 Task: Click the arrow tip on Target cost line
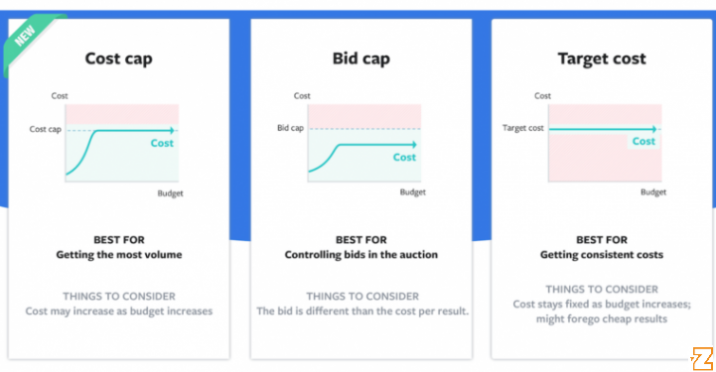click(x=655, y=129)
